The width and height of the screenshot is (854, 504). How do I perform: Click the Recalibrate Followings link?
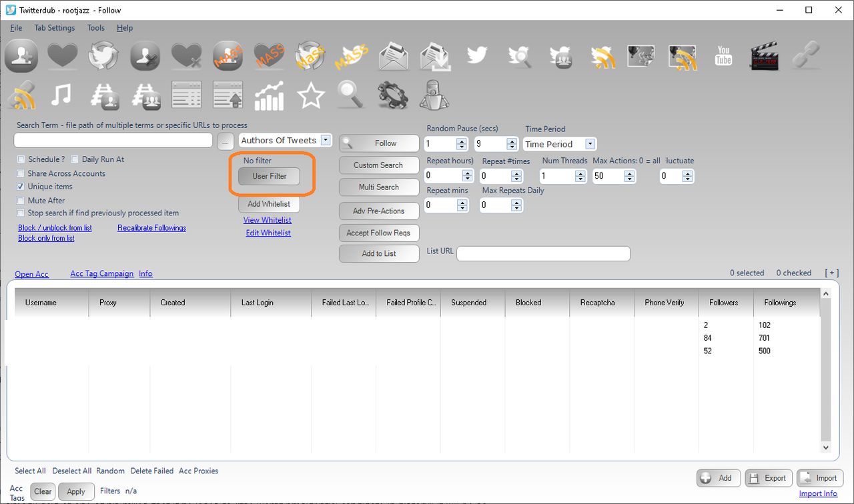[152, 228]
